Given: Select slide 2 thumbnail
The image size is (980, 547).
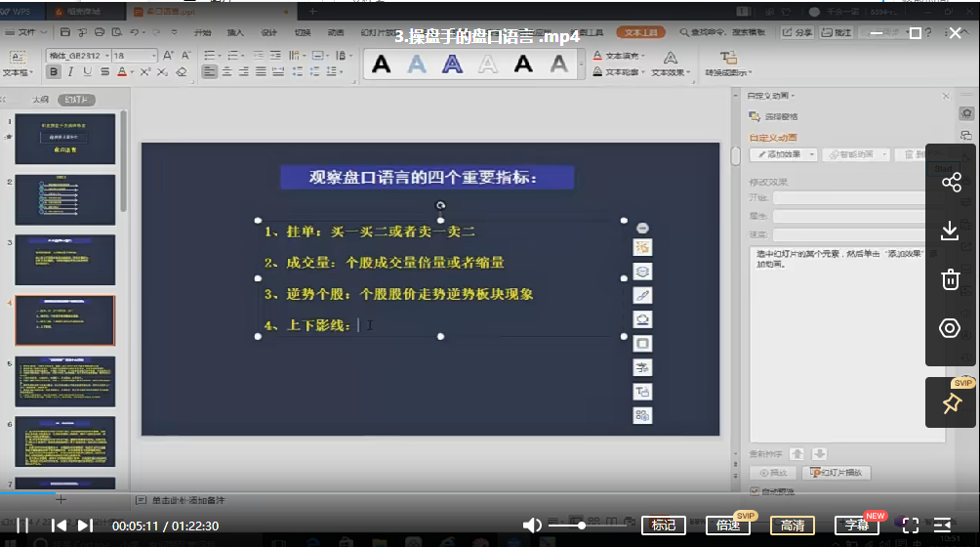Looking at the screenshot, I should [x=65, y=199].
